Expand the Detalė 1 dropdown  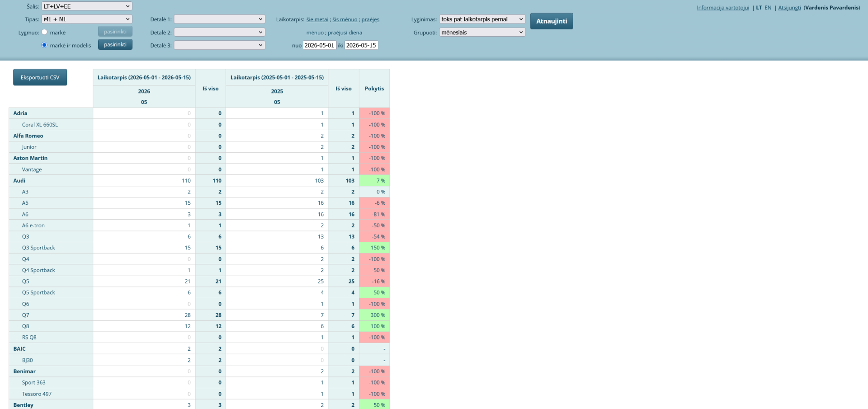[x=219, y=19]
